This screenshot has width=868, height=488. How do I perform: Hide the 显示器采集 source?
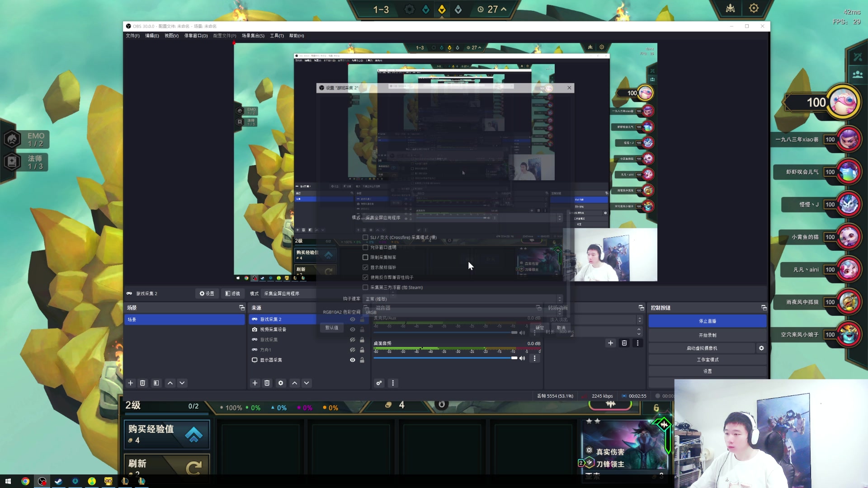[x=353, y=360]
